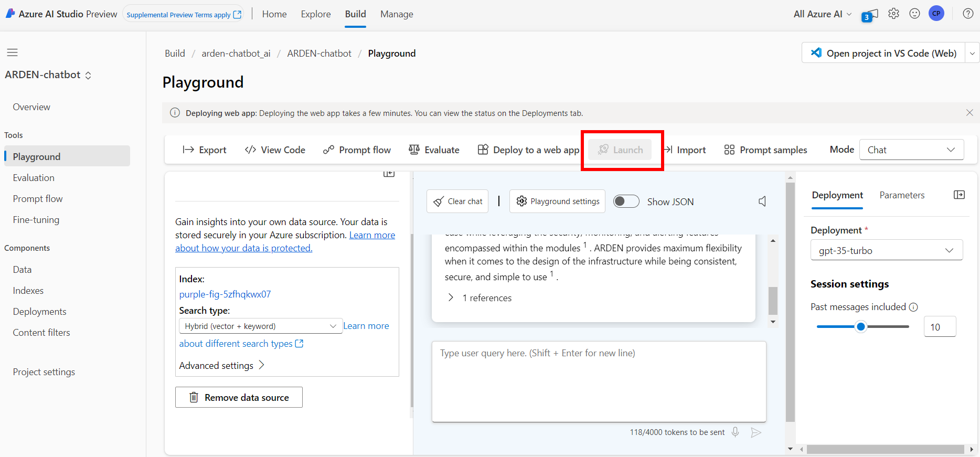Open View Code from the toolbar
This screenshot has width=980, height=457.
pos(275,150)
